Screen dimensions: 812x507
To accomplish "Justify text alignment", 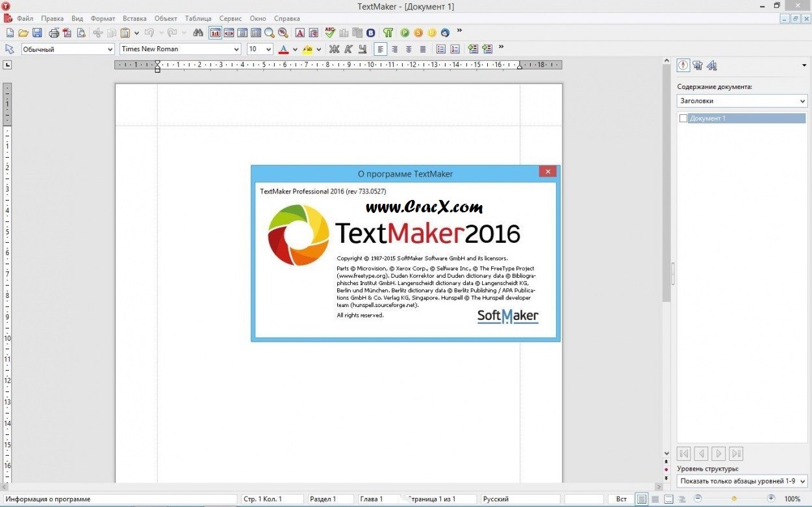I will (x=422, y=49).
